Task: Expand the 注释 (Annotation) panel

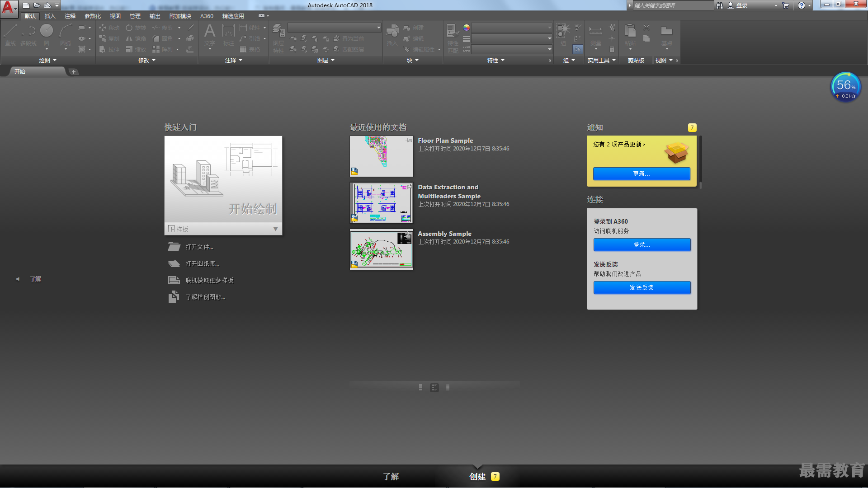Action: pyautogui.click(x=234, y=60)
